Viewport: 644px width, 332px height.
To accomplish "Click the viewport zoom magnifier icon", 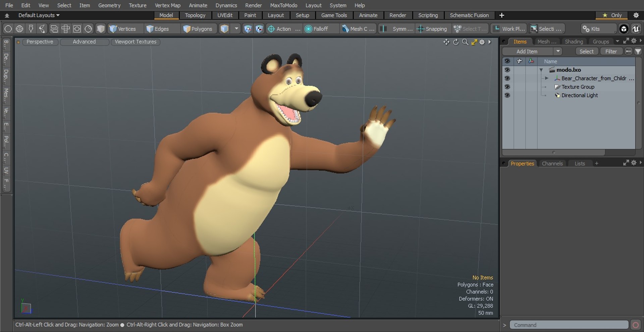I will tap(465, 42).
